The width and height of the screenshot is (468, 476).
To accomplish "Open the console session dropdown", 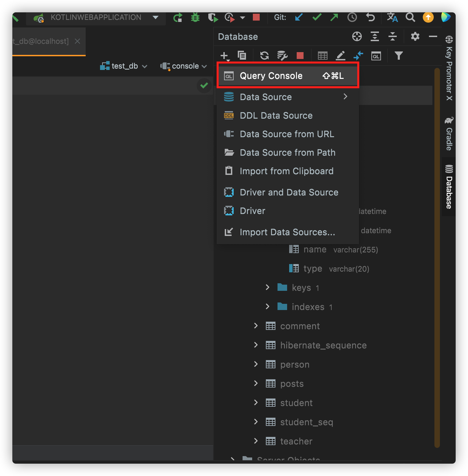I will click(184, 66).
